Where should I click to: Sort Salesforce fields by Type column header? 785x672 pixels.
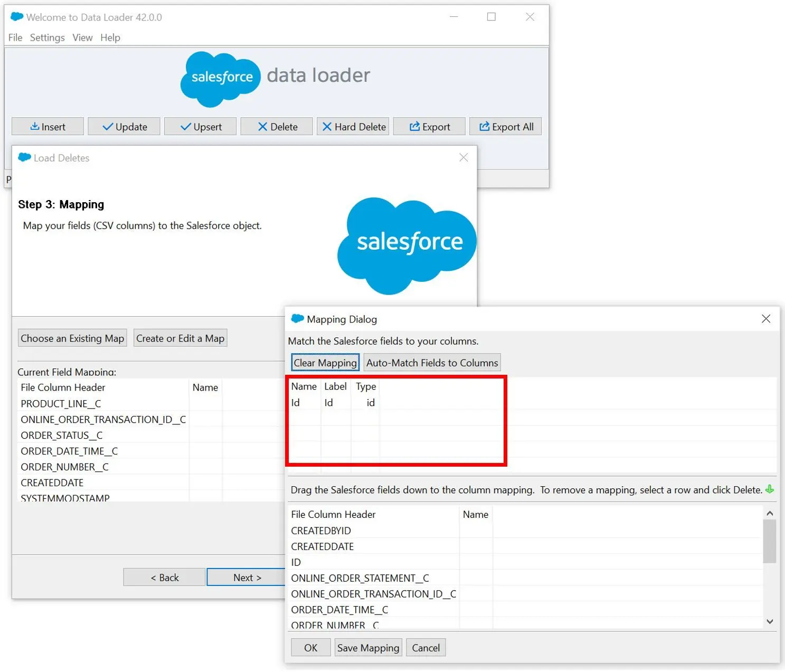pos(366,386)
